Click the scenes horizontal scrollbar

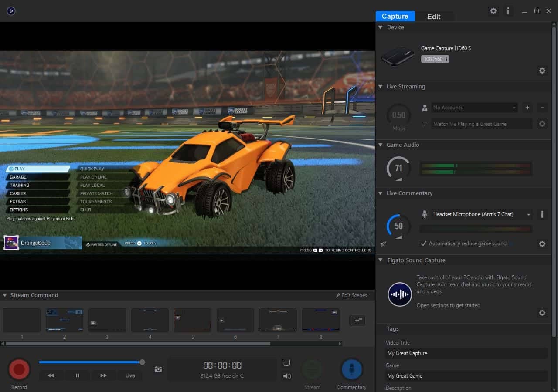[x=138, y=344]
